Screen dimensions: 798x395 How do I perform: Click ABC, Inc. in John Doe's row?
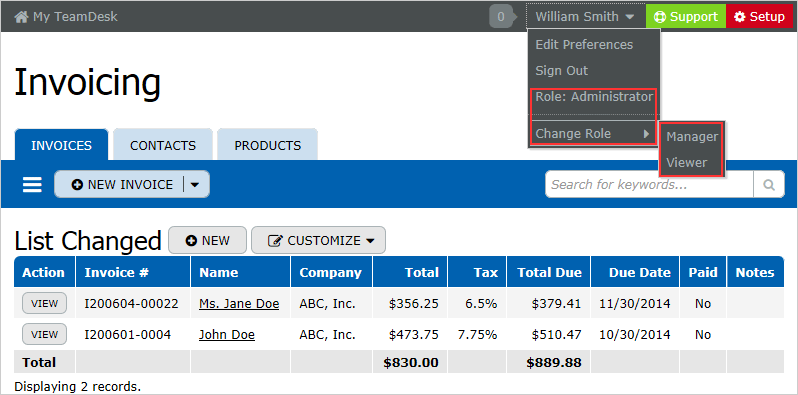tap(327, 335)
